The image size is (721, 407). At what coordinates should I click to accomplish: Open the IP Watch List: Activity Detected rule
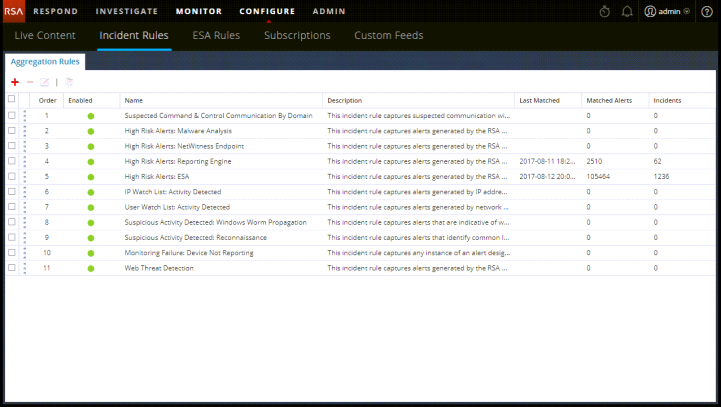coord(173,192)
